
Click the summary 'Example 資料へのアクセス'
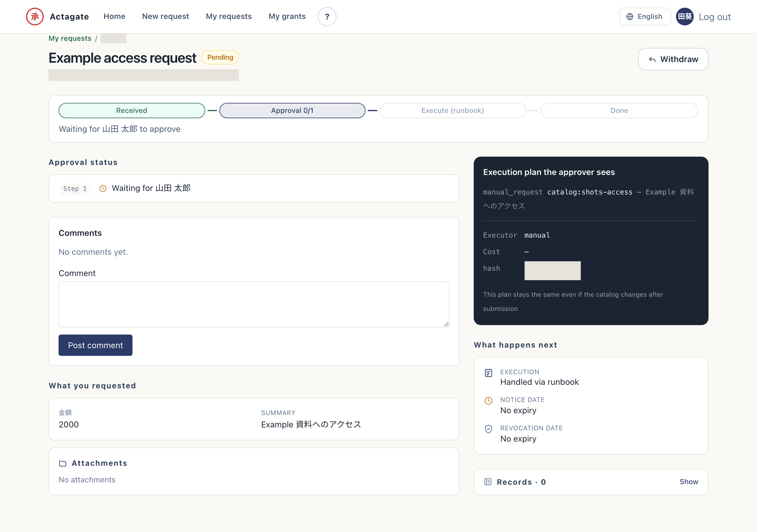[x=311, y=424]
